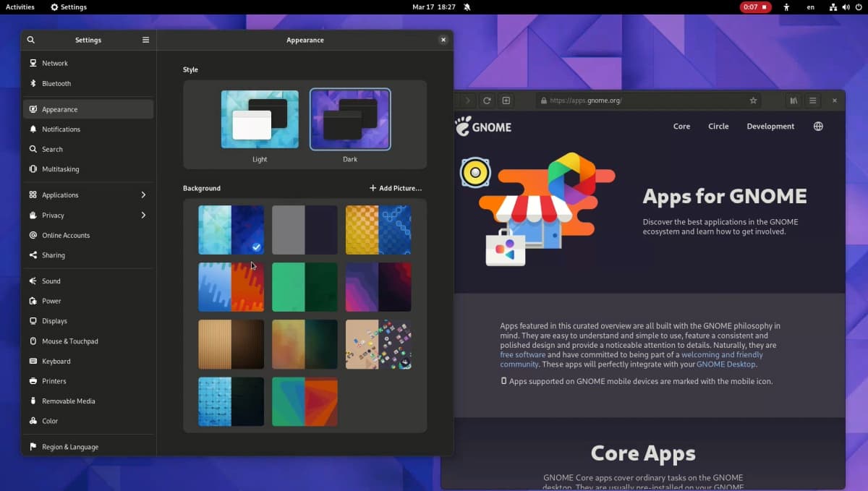Reload the page in the browser
Image resolution: width=868 pixels, height=491 pixels.
[487, 101]
